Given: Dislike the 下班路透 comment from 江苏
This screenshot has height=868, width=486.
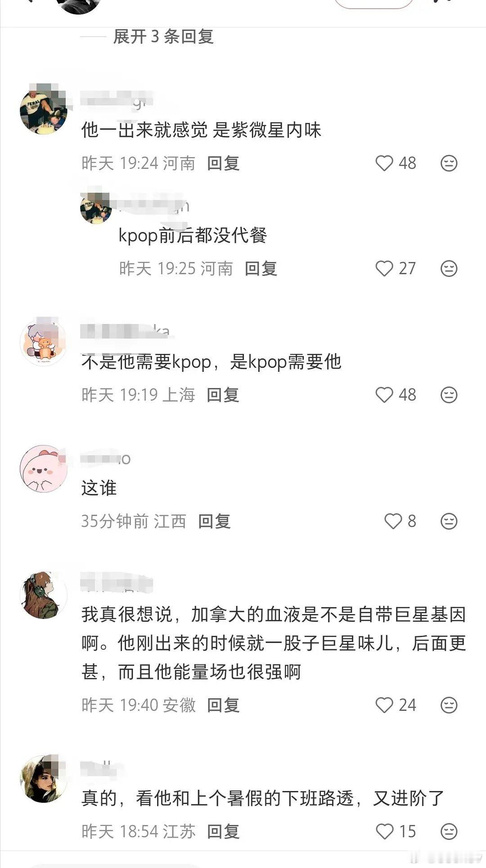Looking at the screenshot, I should pyautogui.click(x=449, y=832).
